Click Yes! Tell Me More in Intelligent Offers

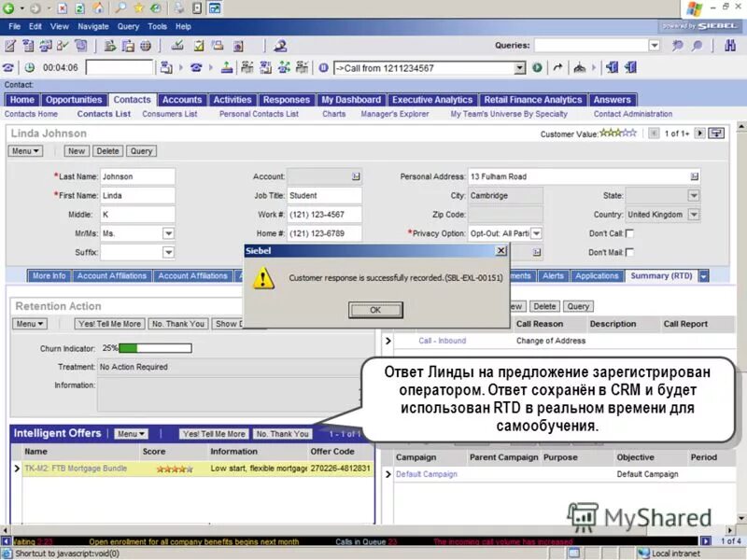point(214,434)
